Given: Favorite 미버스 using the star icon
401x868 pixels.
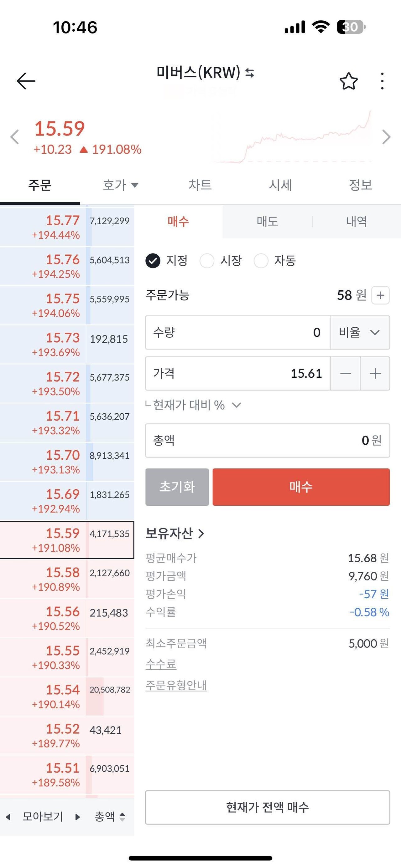Looking at the screenshot, I should [348, 80].
